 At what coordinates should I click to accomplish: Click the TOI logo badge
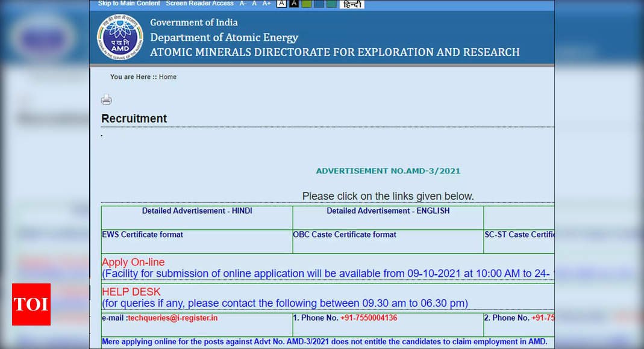[31, 304]
